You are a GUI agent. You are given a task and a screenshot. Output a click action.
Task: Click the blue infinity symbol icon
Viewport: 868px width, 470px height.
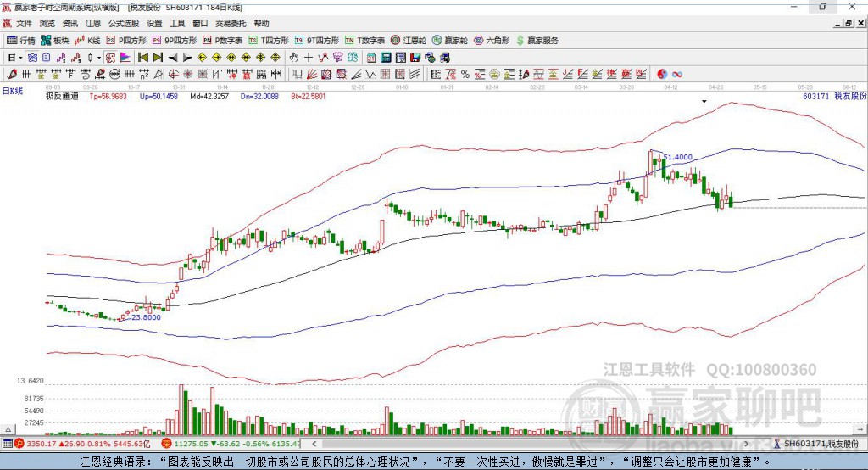pos(677,75)
